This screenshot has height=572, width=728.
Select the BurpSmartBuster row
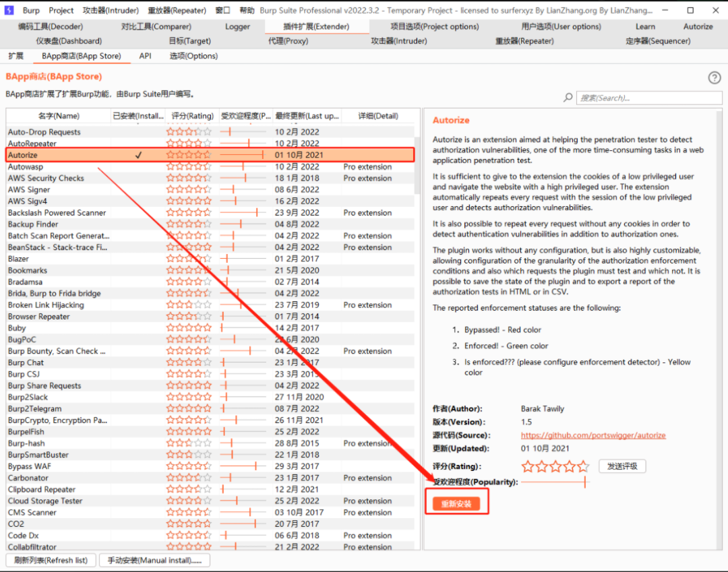point(210,455)
